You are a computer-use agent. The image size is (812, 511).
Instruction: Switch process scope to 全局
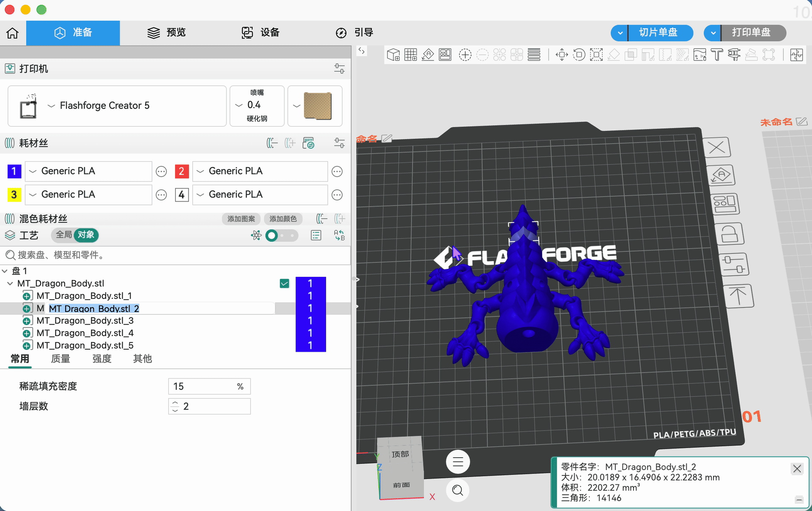click(x=63, y=235)
